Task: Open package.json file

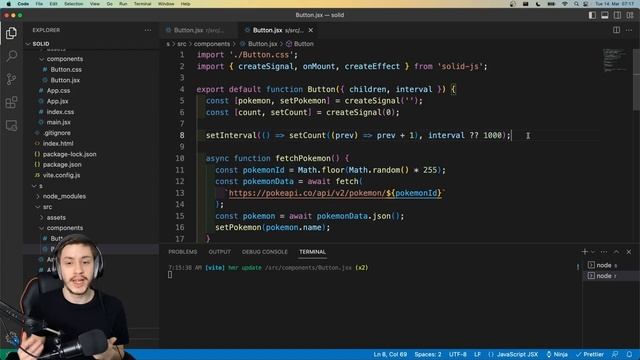Action: [62, 164]
